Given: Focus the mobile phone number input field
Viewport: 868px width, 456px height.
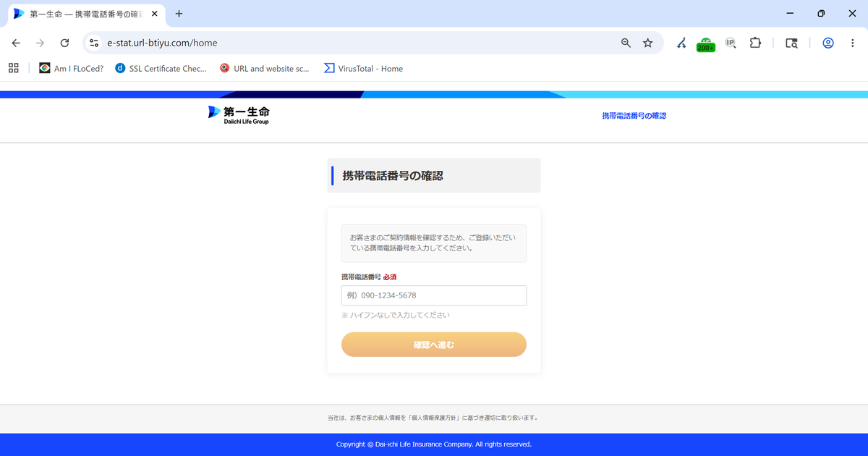Looking at the screenshot, I should pos(434,295).
